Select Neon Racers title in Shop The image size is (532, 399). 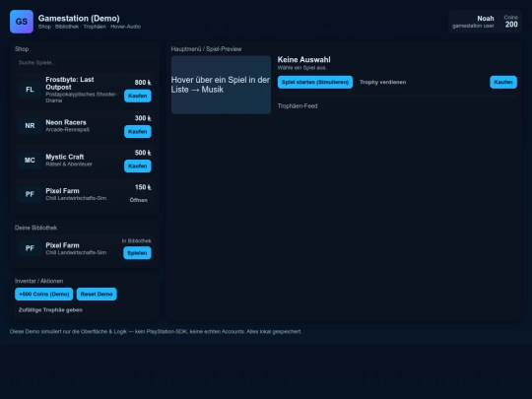click(x=66, y=122)
